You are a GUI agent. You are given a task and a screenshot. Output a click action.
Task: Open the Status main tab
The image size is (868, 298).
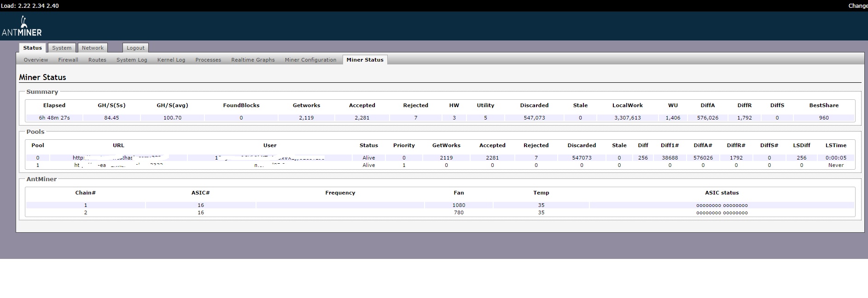(x=32, y=48)
